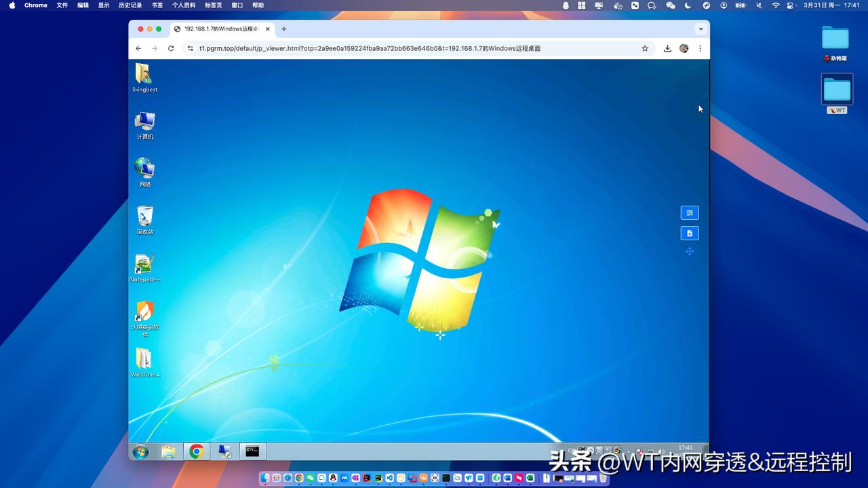Click the WeChat menu bar icon
Screen dimensions: 868x488
pyautogui.click(x=671, y=5)
